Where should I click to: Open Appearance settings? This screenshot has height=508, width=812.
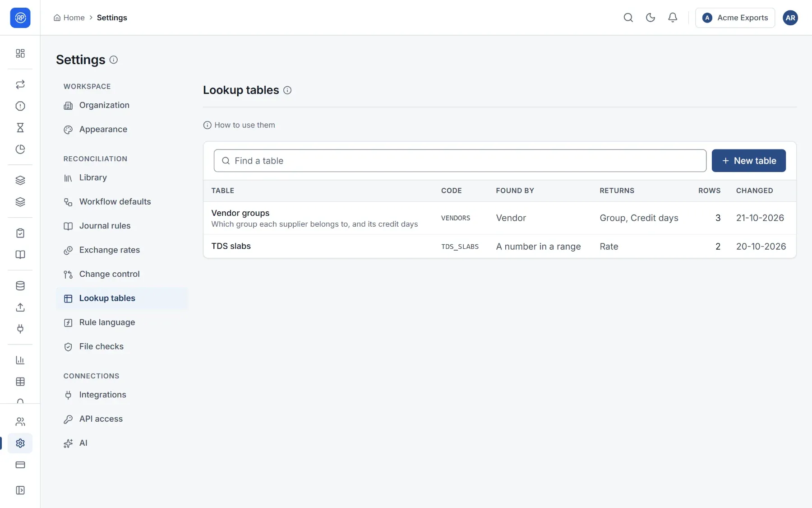(122, 130)
